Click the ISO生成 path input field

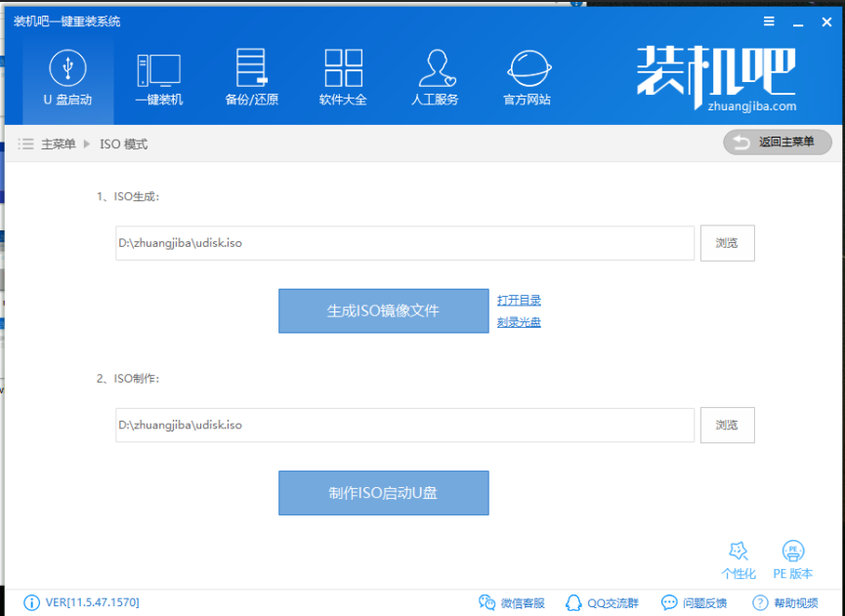404,243
